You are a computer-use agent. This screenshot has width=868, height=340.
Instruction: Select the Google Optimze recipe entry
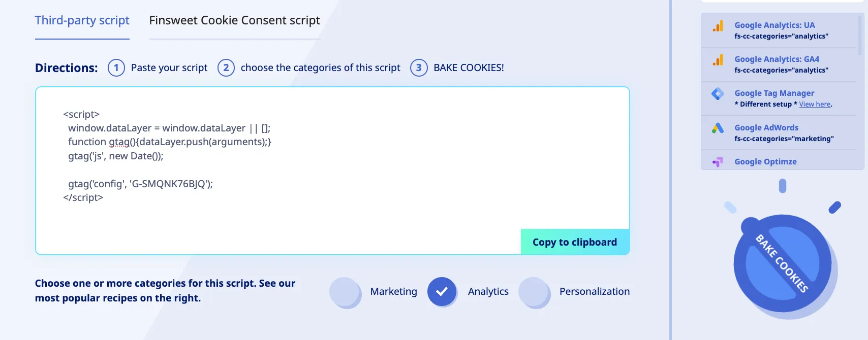coord(765,161)
